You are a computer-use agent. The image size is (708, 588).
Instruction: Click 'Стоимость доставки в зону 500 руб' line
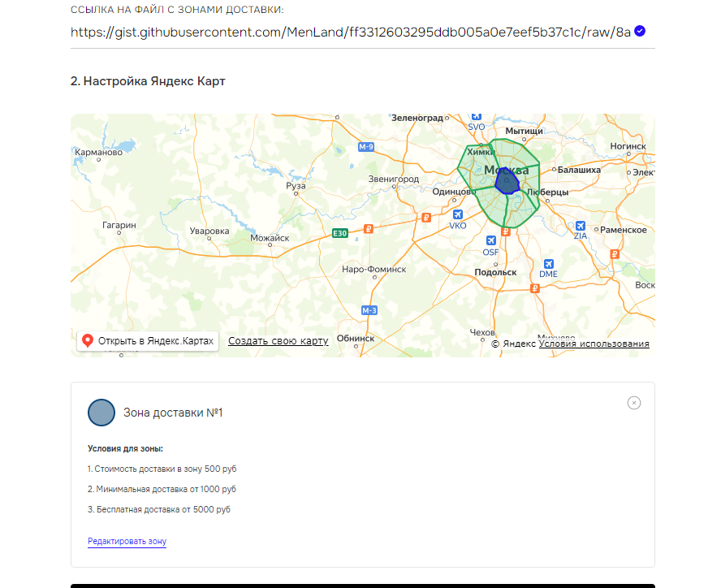click(x=162, y=469)
